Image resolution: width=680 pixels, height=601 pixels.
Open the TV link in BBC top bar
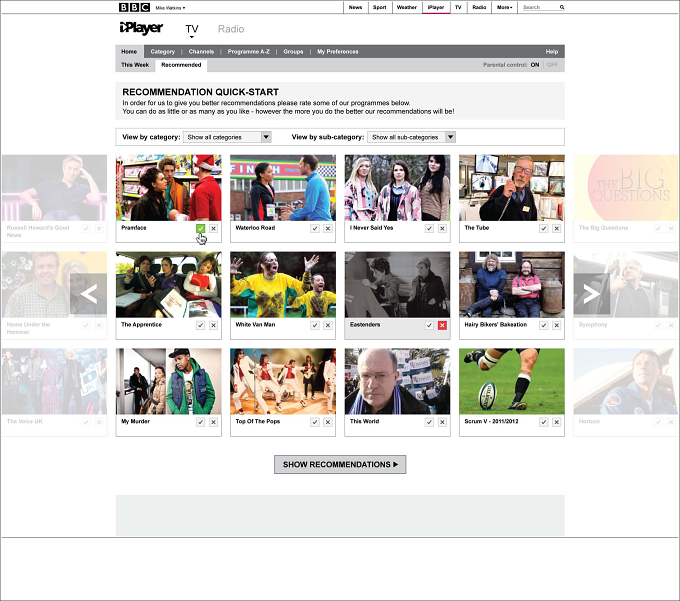click(x=458, y=7)
